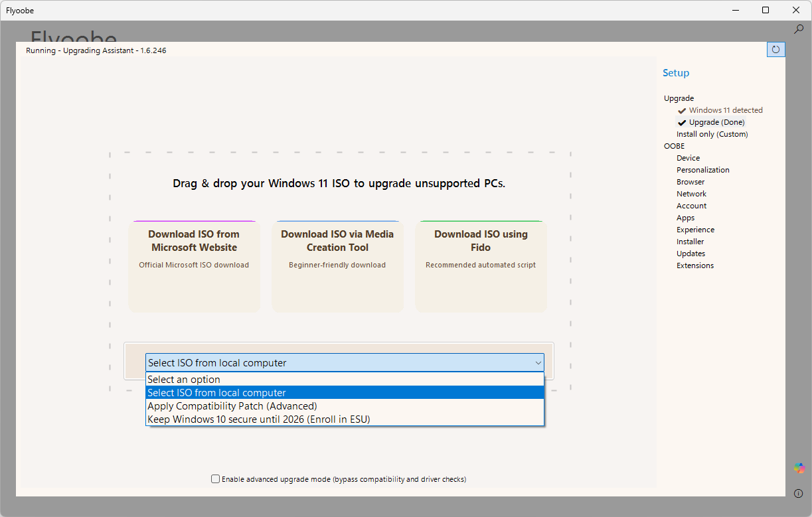Open the Browser page

coord(690,182)
